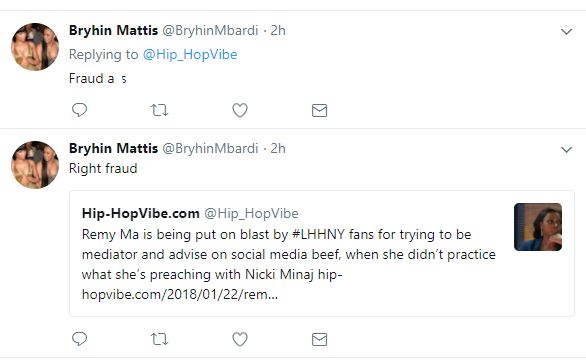
Task: Open Hip-HopVibe.com quoted tweet author
Action: [x=141, y=213]
